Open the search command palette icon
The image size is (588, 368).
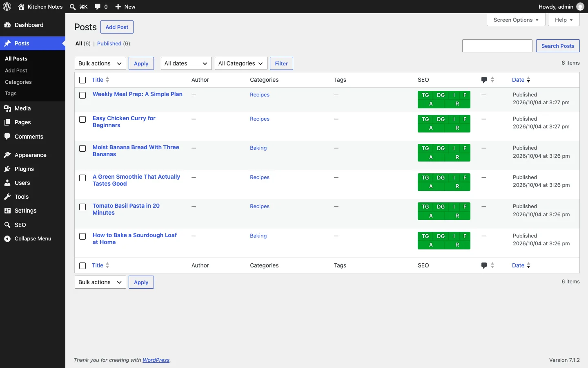73,7
